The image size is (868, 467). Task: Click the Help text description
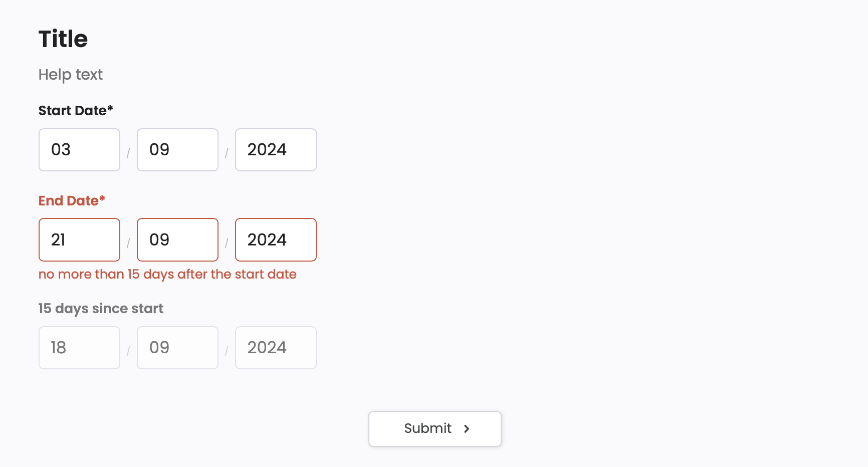pyautogui.click(x=71, y=75)
